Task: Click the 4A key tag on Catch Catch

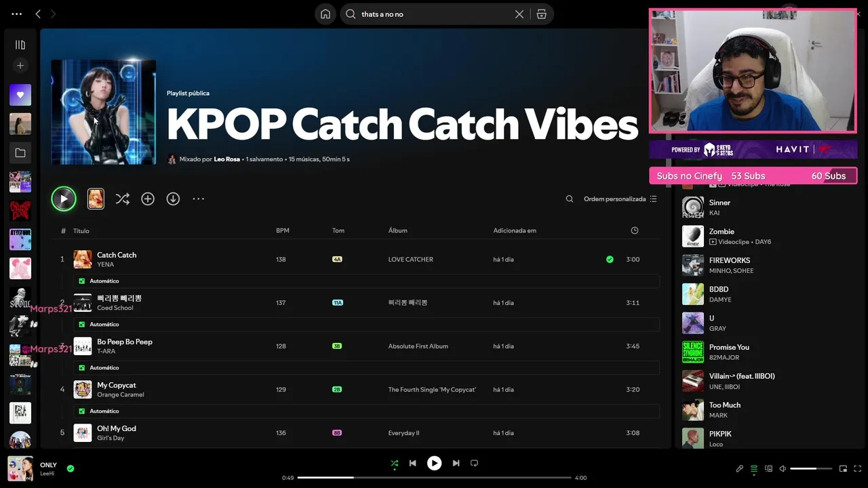Action: pyautogui.click(x=337, y=260)
